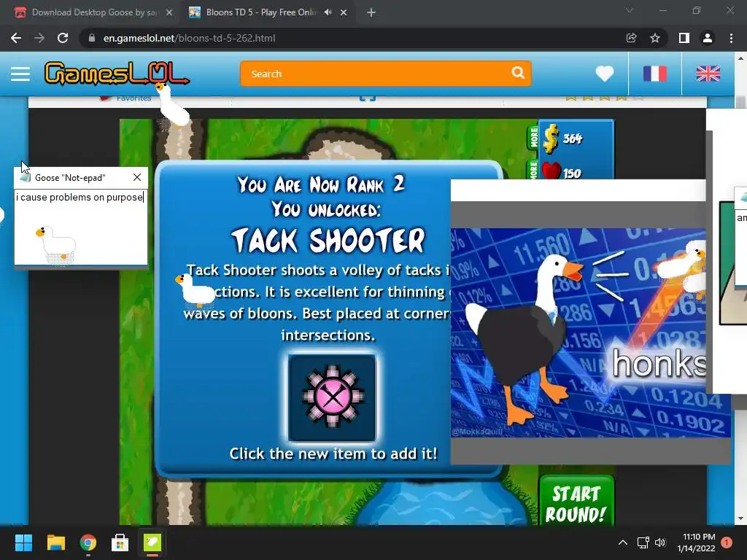Click the address bar URL
This screenshot has width=747, height=560.
point(189,38)
